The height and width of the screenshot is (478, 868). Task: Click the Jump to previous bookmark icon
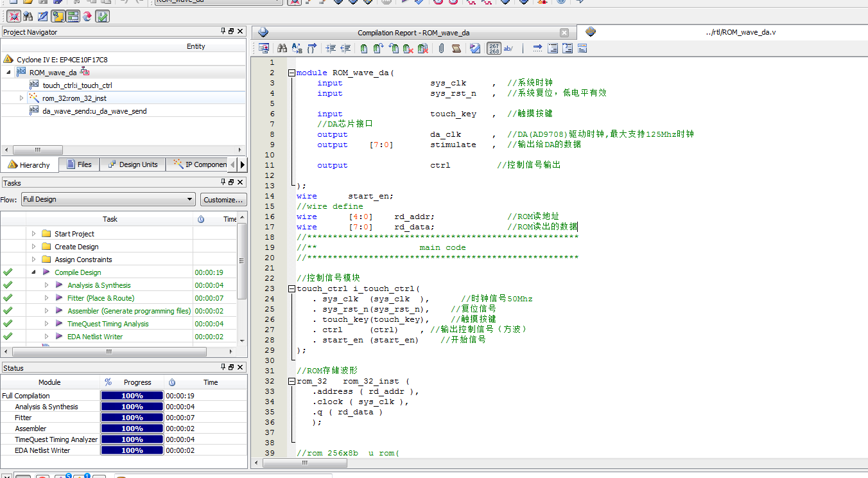click(394, 48)
